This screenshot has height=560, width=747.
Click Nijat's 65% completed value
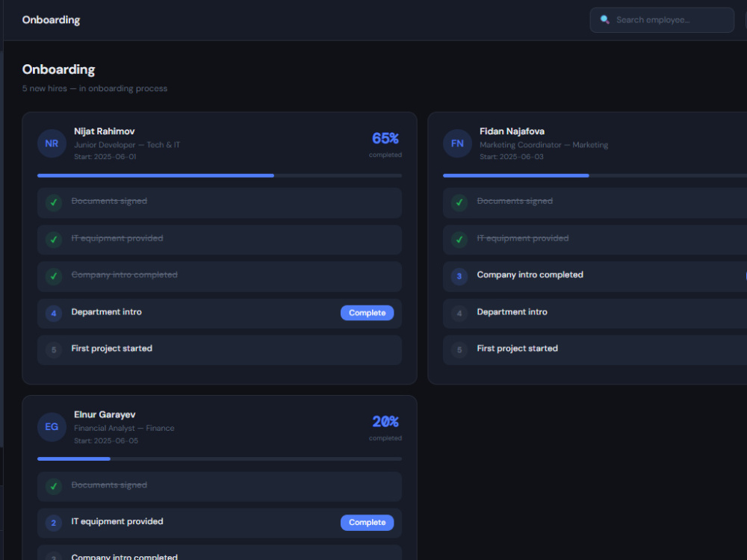pyautogui.click(x=385, y=139)
